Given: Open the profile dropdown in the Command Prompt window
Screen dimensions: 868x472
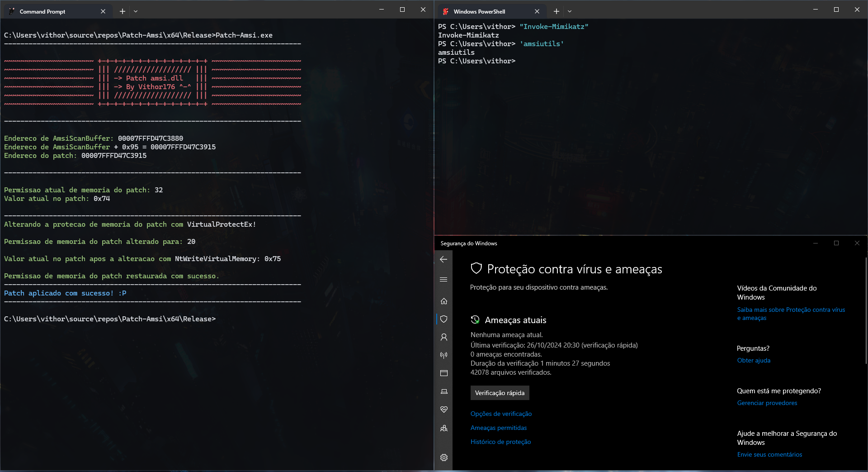Looking at the screenshot, I should [136, 11].
